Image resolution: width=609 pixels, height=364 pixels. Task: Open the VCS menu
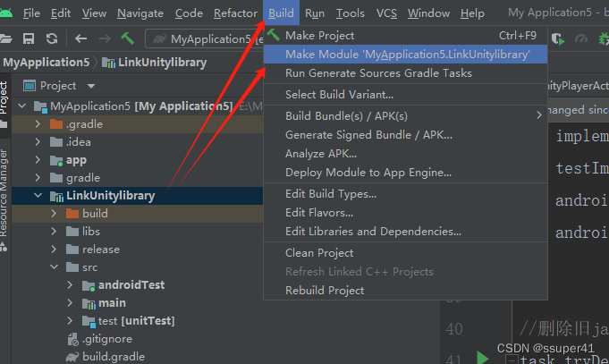pyautogui.click(x=387, y=13)
